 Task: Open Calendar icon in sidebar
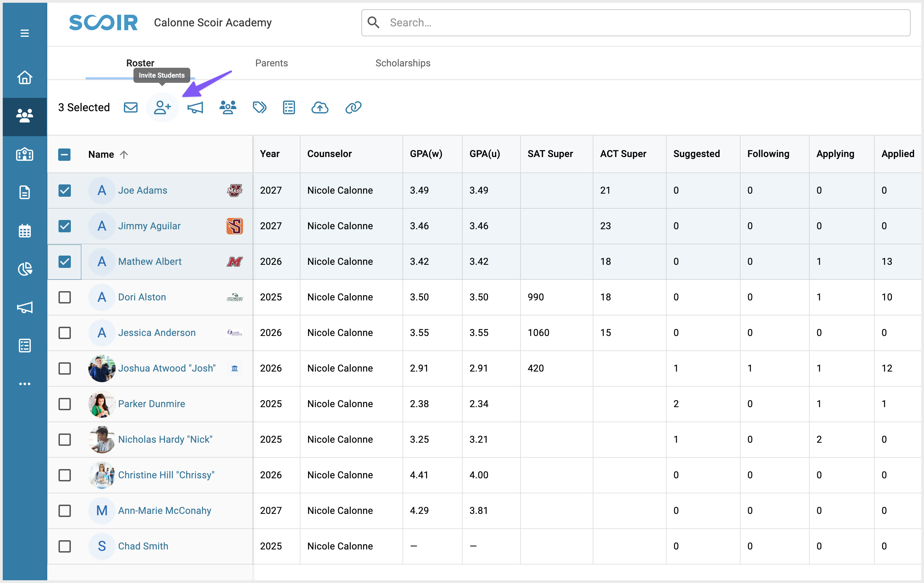tap(25, 231)
